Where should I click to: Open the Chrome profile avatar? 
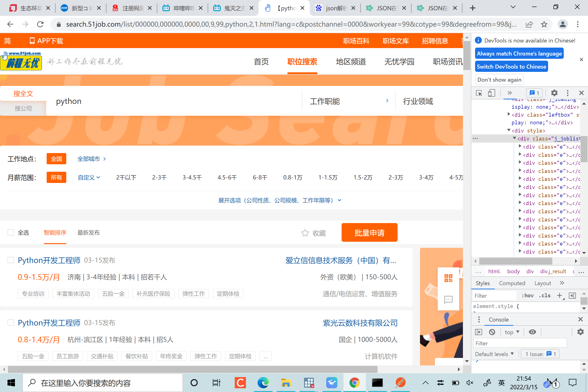pos(563,24)
